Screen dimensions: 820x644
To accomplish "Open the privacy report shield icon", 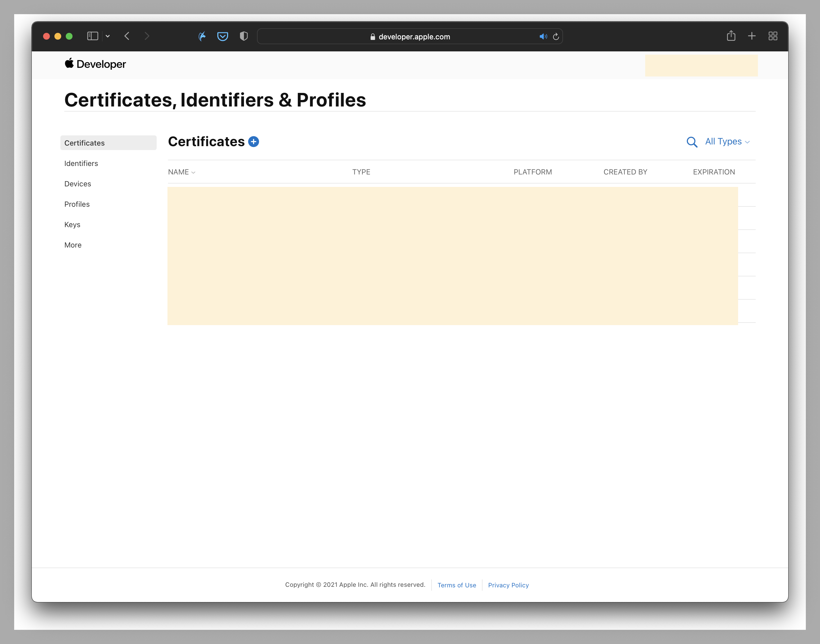I will (x=244, y=36).
